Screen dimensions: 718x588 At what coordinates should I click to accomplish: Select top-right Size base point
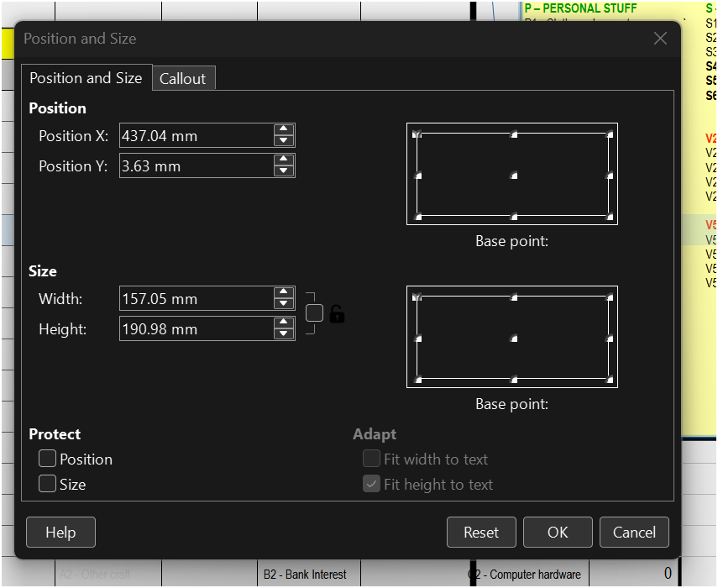[610, 297]
